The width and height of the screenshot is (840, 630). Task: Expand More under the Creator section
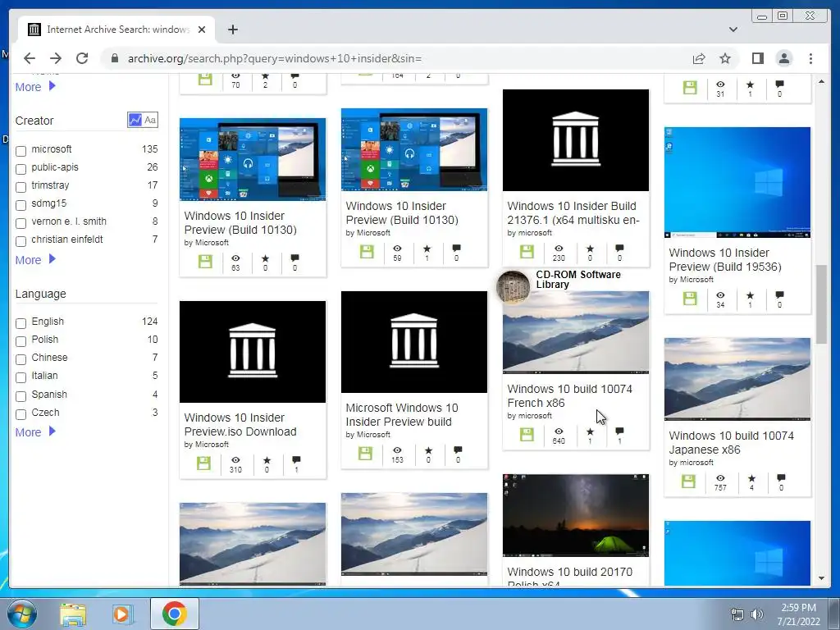click(x=35, y=260)
